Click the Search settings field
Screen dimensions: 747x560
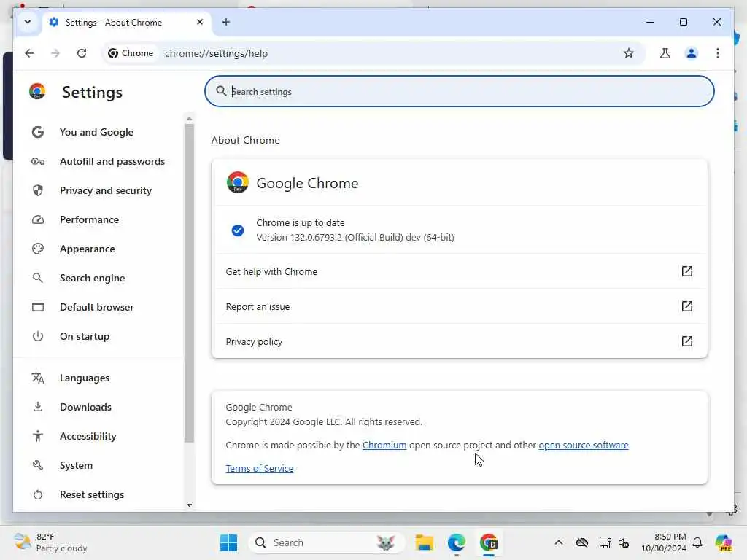coord(460,91)
